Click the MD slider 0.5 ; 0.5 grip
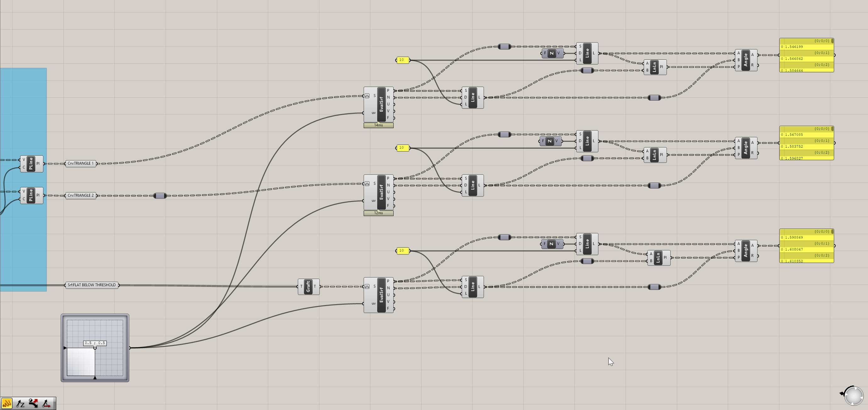868x410 pixels. (95, 348)
